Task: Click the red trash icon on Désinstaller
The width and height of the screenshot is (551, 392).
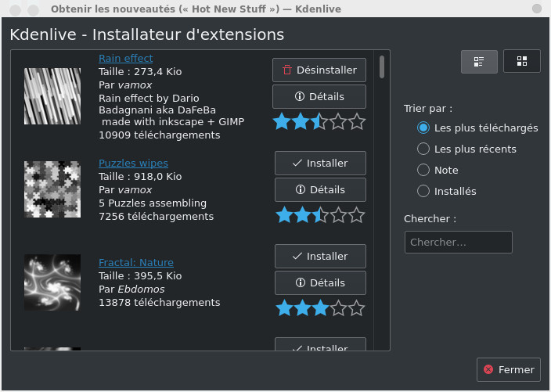Action: [287, 70]
